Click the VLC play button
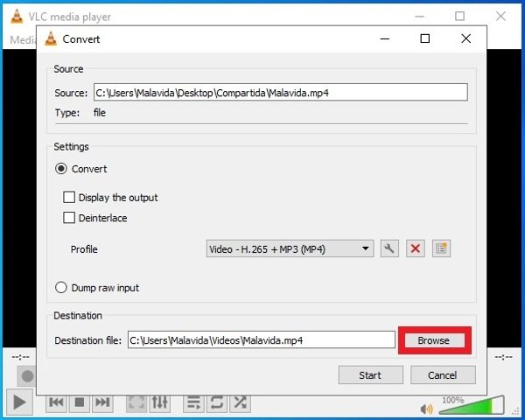This screenshot has height=420, width=525. point(18,402)
